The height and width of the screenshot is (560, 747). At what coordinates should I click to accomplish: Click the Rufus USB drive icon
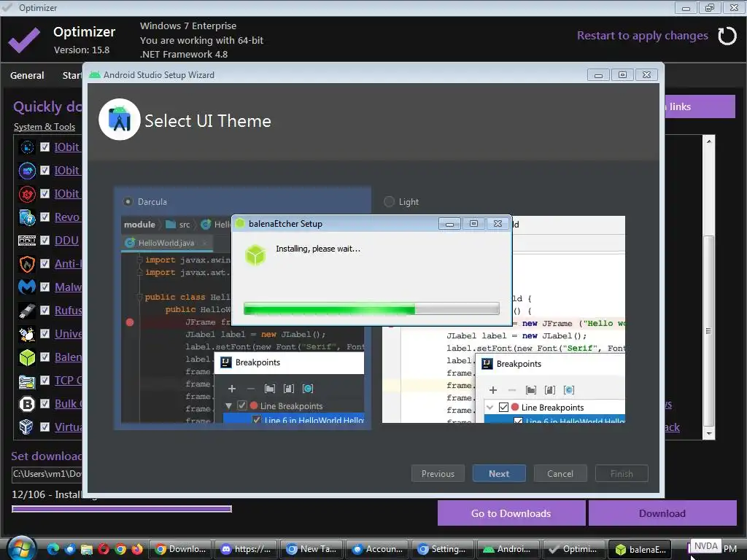27,311
